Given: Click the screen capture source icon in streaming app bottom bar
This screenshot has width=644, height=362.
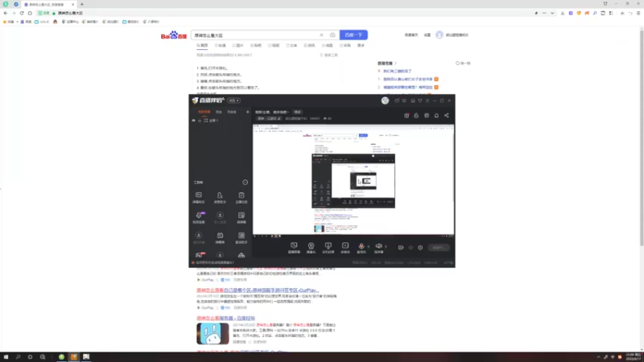Looking at the screenshot, I should point(294,246).
